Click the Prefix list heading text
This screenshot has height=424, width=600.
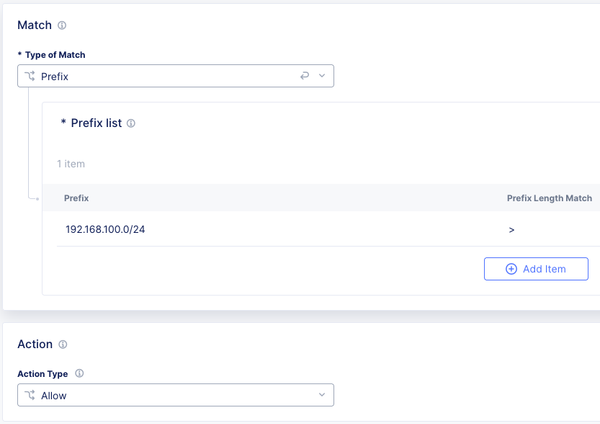click(96, 124)
